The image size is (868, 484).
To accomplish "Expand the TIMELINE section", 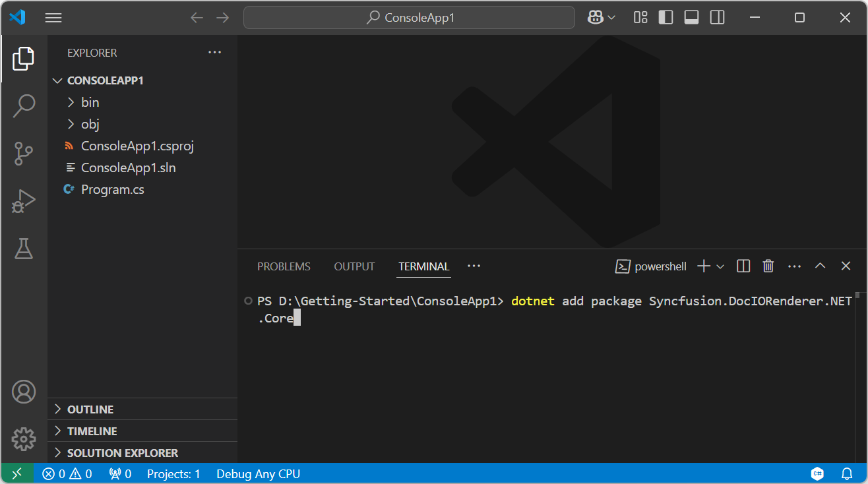I will (x=142, y=431).
